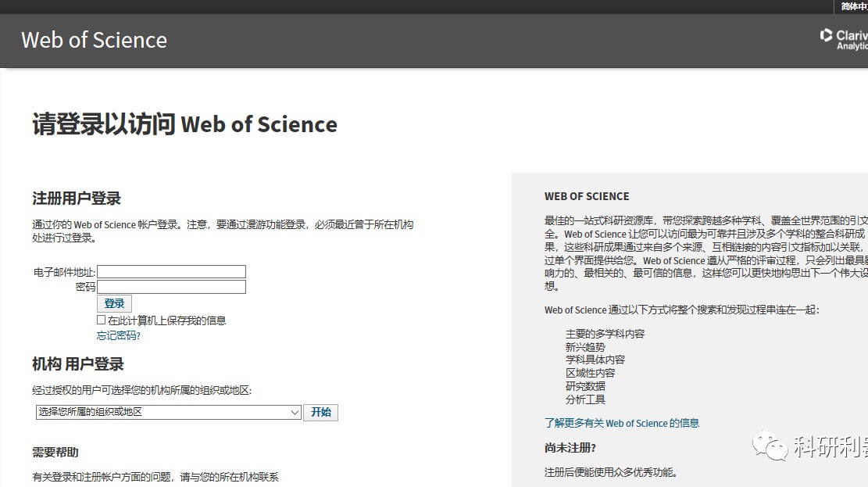
Task: Click the 登录 button
Action: [x=114, y=303]
